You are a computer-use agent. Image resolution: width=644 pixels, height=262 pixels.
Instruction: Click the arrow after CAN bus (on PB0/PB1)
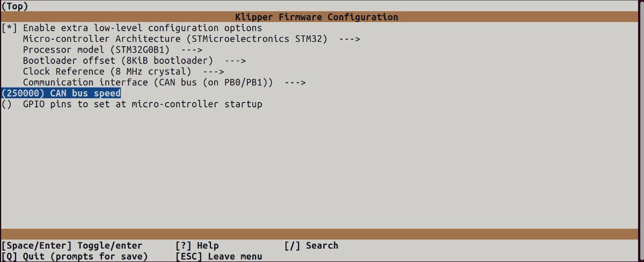295,83
